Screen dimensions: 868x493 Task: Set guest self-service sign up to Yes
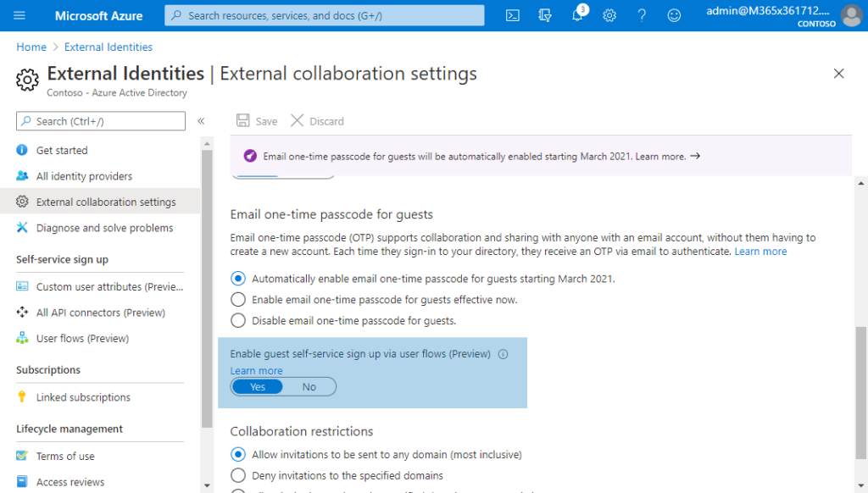click(x=258, y=387)
